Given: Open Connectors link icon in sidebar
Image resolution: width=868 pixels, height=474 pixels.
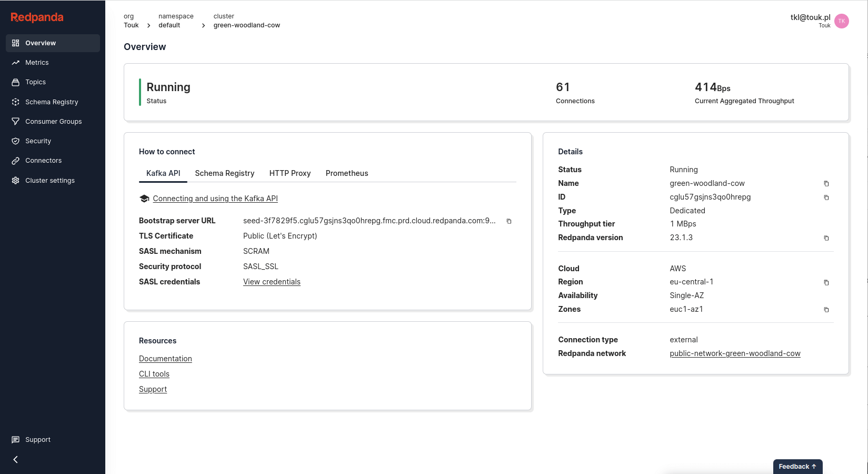Looking at the screenshot, I should [16, 161].
